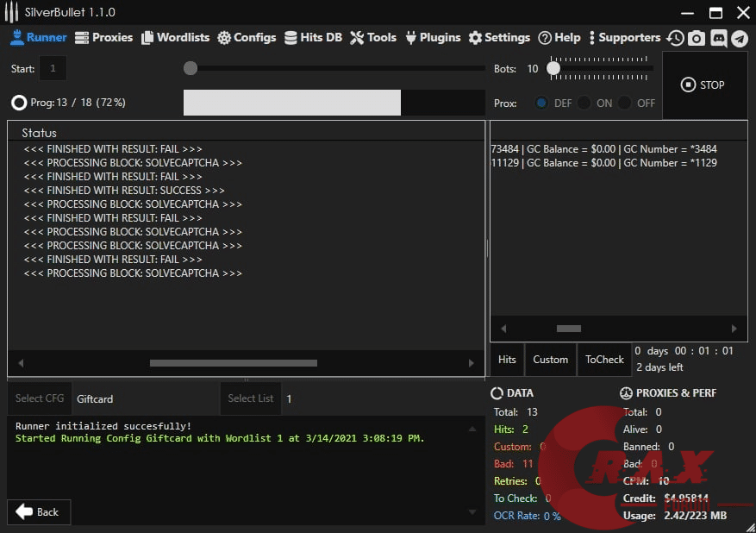
Task: Open the Telegram link icon
Action: click(x=740, y=38)
